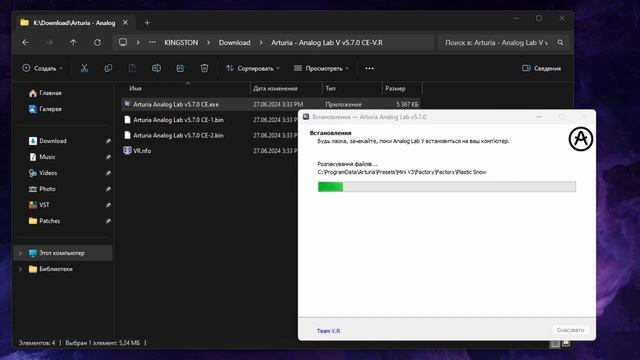
Task: Click the cut scissors icon
Action: coord(84,68)
